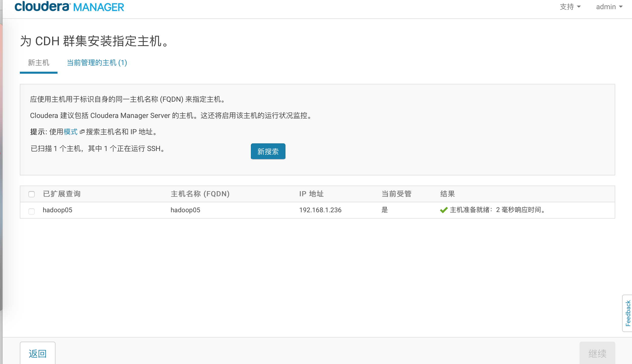Screen dimensions: 632x364
Task: Click the 结果 column header
Action: pyautogui.click(x=448, y=194)
